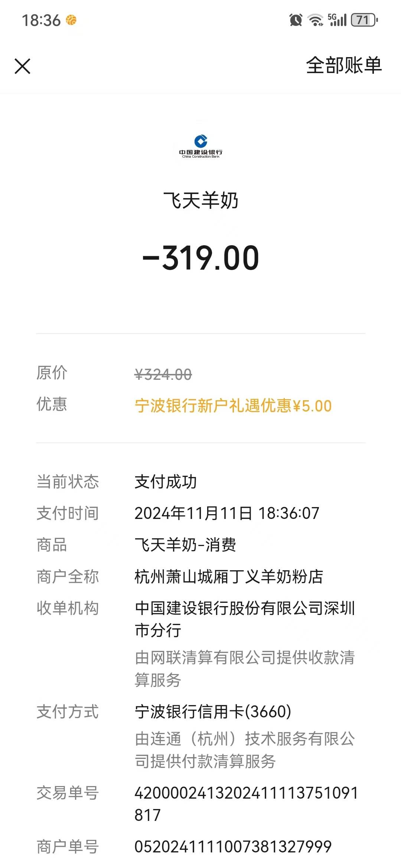Screen dimensions: 401x868
Task: Tap the Wi-Fi status icon
Action: click(316, 20)
